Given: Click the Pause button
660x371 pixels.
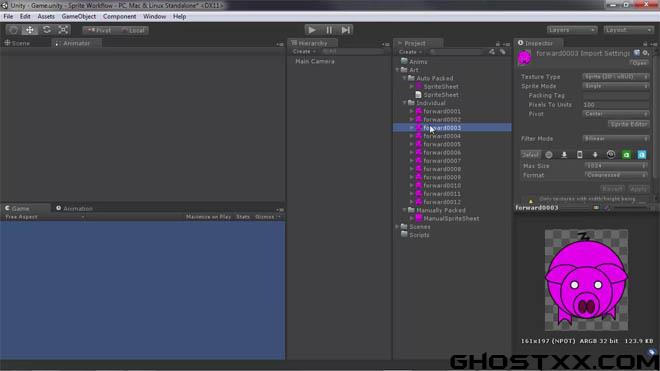Looking at the screenshot, I should pyautogui.click(x=329, y=30).
